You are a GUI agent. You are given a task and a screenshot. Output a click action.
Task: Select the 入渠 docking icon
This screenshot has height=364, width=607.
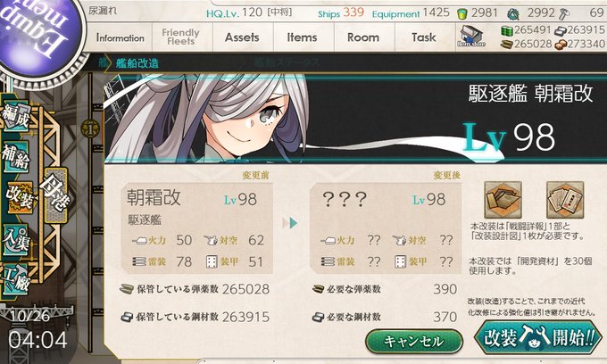(x=15, y=239)
